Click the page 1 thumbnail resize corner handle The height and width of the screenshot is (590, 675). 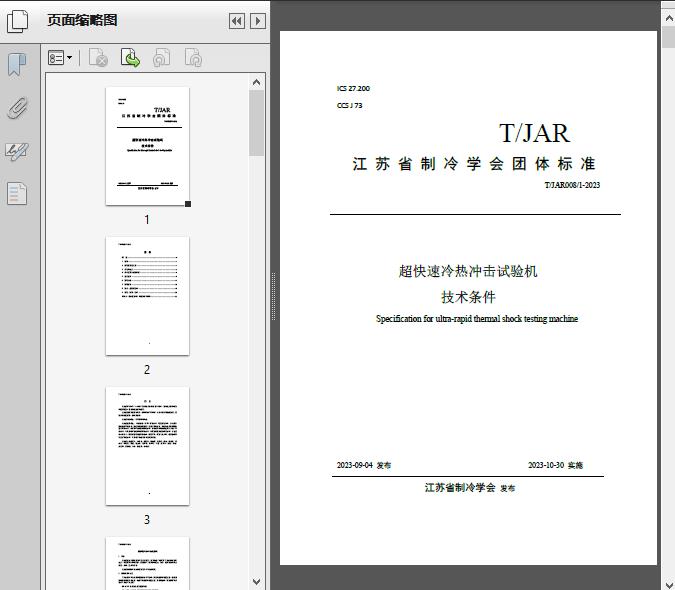[188, 204]
